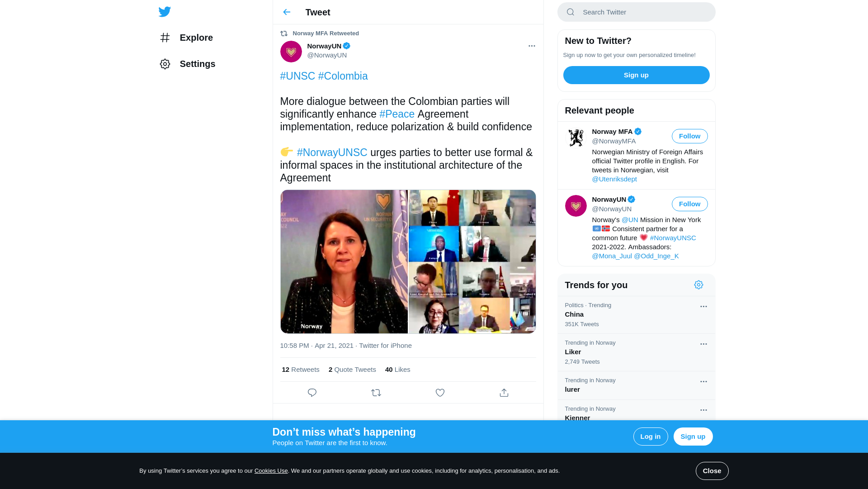Image resolution: width=868 pixels, height=489 pixels.
Task: Open Settings in the sidebar
Action: [x=197, y=64]
